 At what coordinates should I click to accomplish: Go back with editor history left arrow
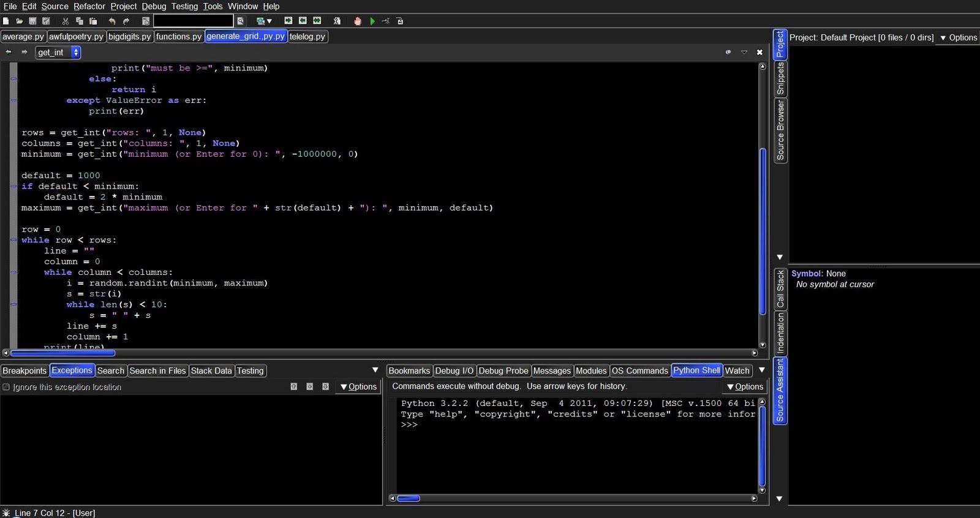pyautogui.click(x=9, y=52)
